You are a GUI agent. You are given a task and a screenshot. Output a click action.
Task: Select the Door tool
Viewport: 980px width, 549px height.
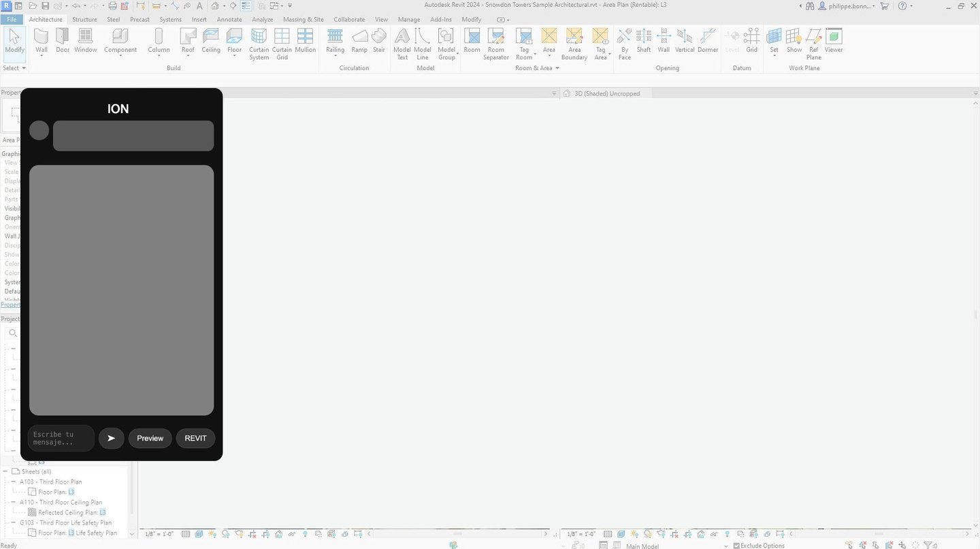click(x=63, y=41)
